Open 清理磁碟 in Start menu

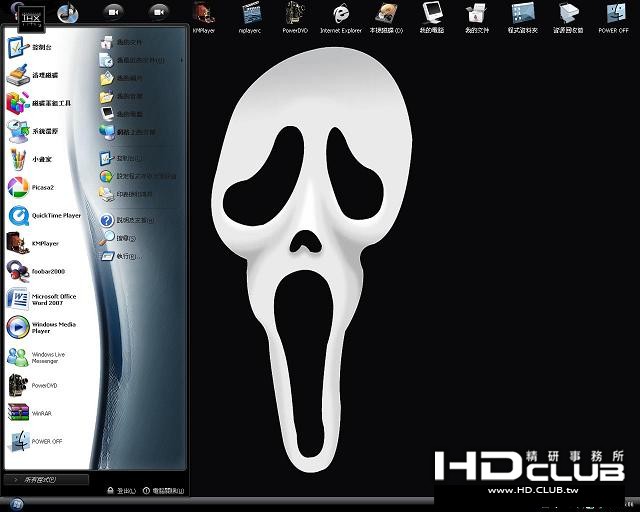point(33,75)
